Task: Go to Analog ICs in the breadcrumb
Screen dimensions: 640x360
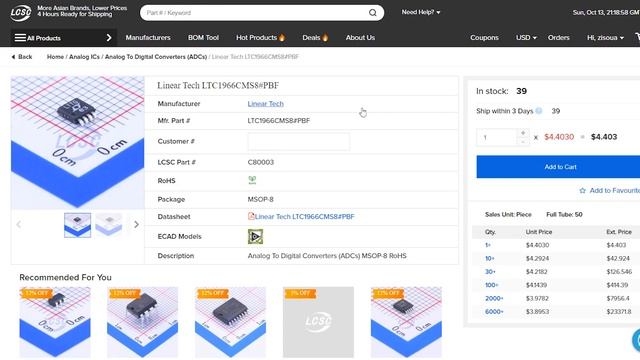Action: tap(84, 57)
